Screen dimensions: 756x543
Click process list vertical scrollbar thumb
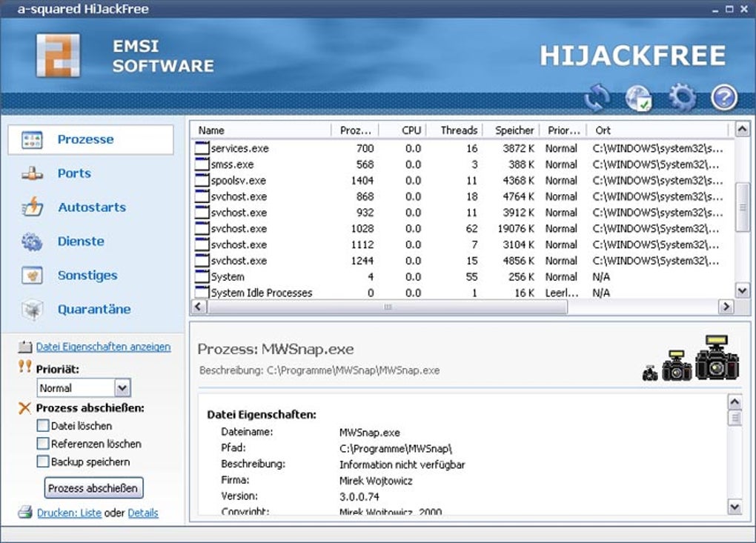point(743,207)
